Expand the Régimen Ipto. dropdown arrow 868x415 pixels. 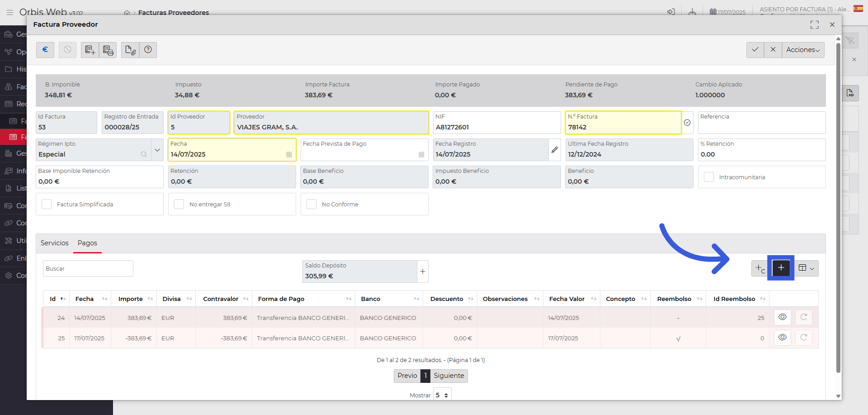(x=157, y=150)
